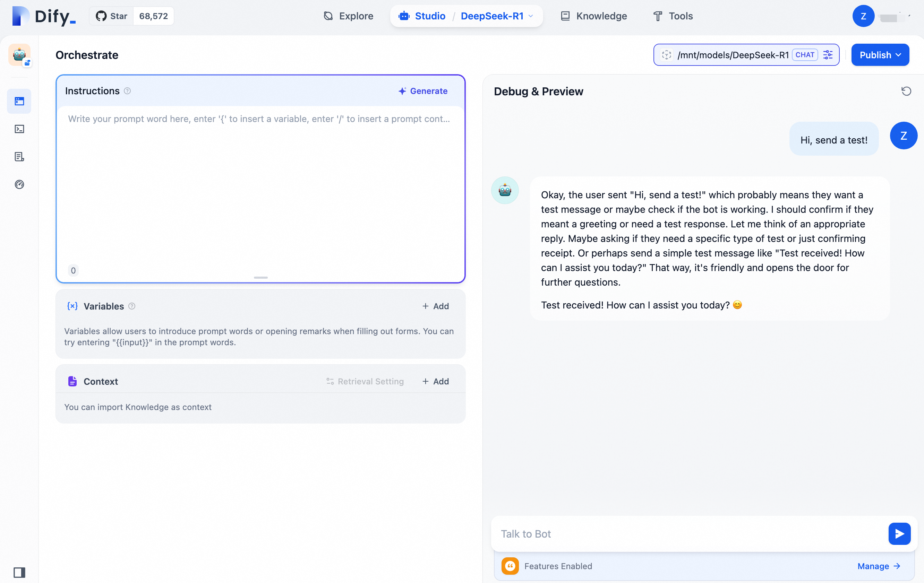924x583 pixels.
Task: Open the Logs & Annotations sidebar icon
Action: coord(19,157)
